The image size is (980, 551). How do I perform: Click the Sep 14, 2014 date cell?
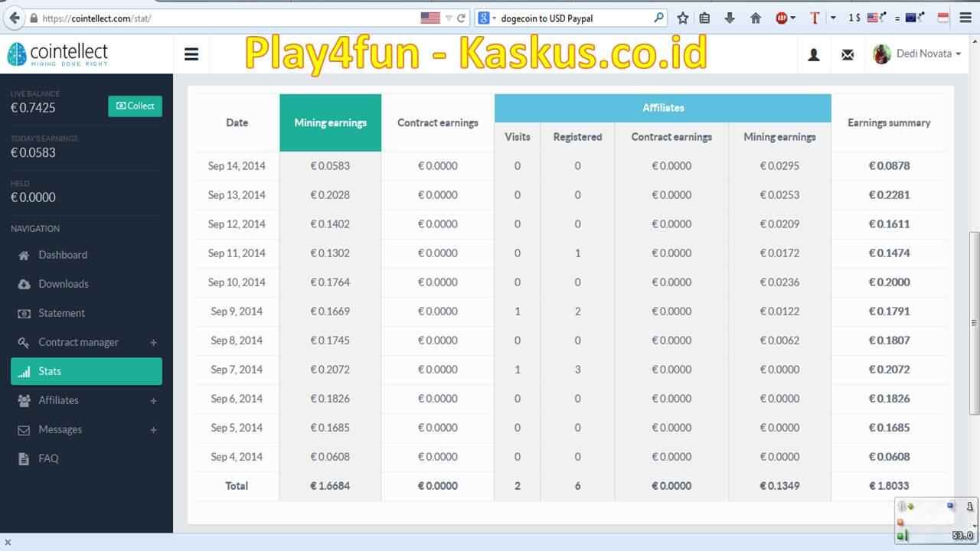pyautogui.click(x=237, y=166)
